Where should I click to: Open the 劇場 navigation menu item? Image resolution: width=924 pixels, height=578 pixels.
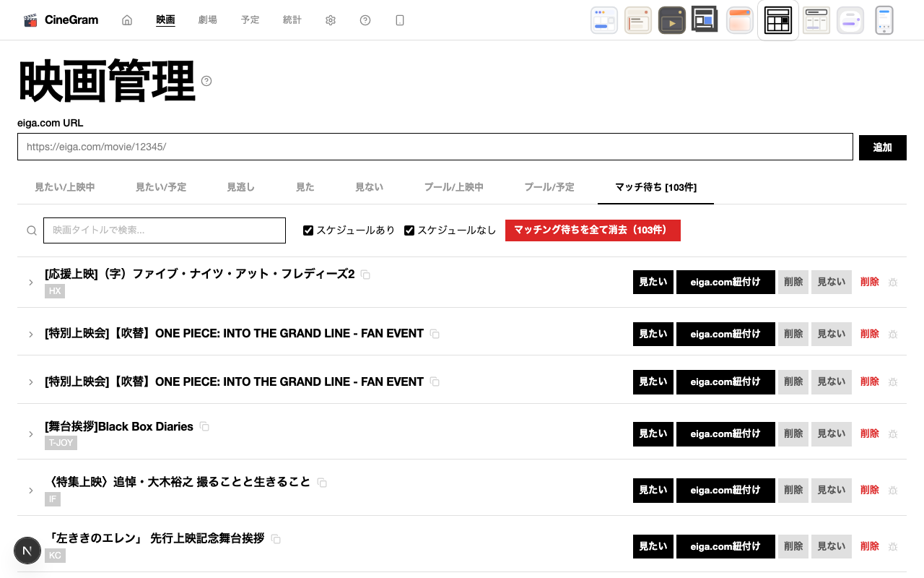[207, 20]
